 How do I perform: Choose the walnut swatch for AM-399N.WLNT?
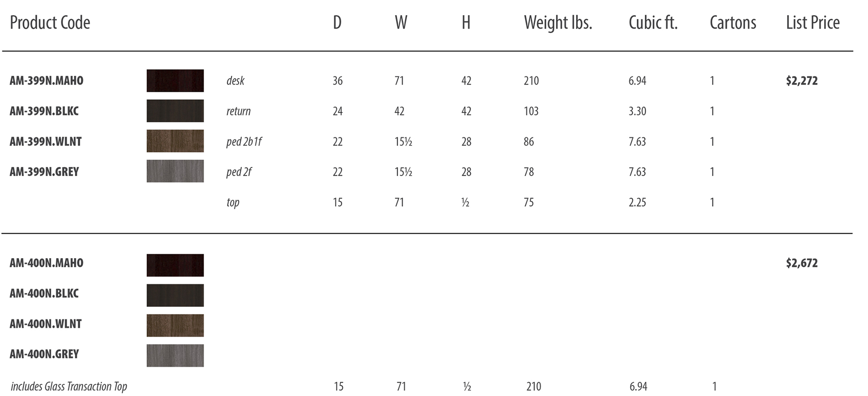point(175,141)
